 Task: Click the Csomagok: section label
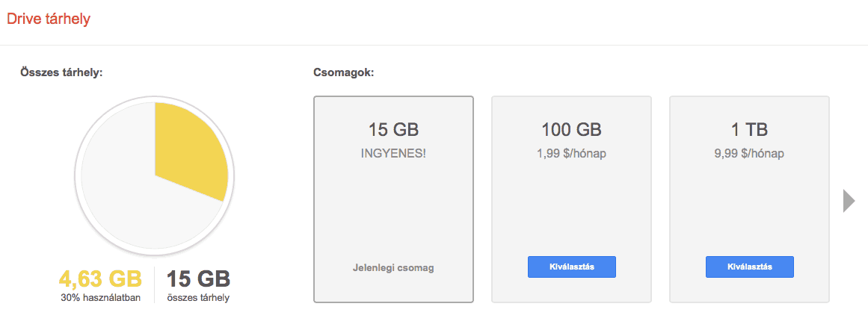tap(344, 73)
